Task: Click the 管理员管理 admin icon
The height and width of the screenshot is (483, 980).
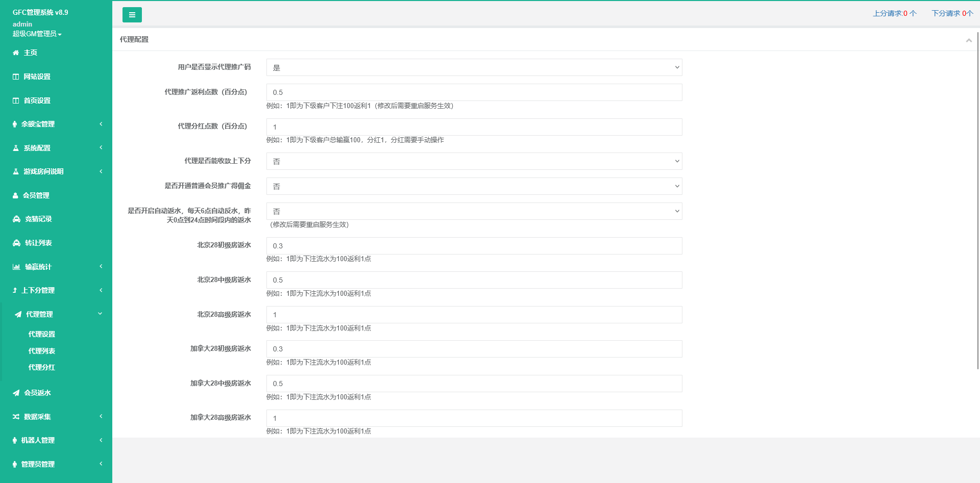Action: pos(16,464)
